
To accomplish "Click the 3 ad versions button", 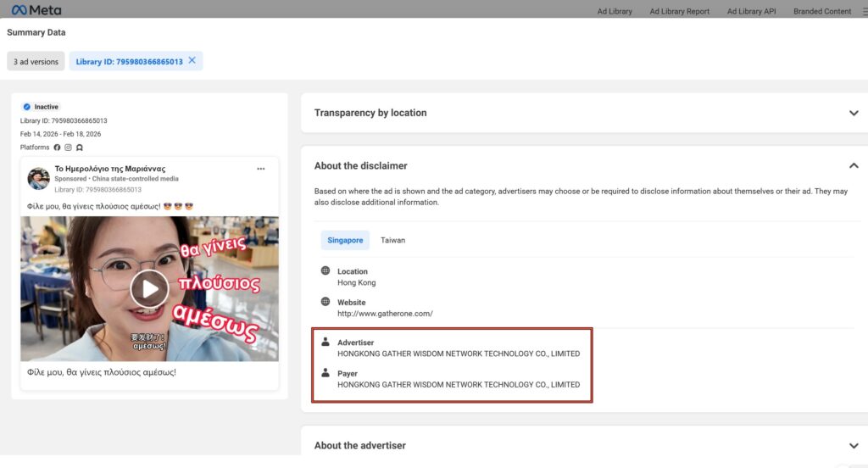I will pyautogui.click(x=36, y=61).
